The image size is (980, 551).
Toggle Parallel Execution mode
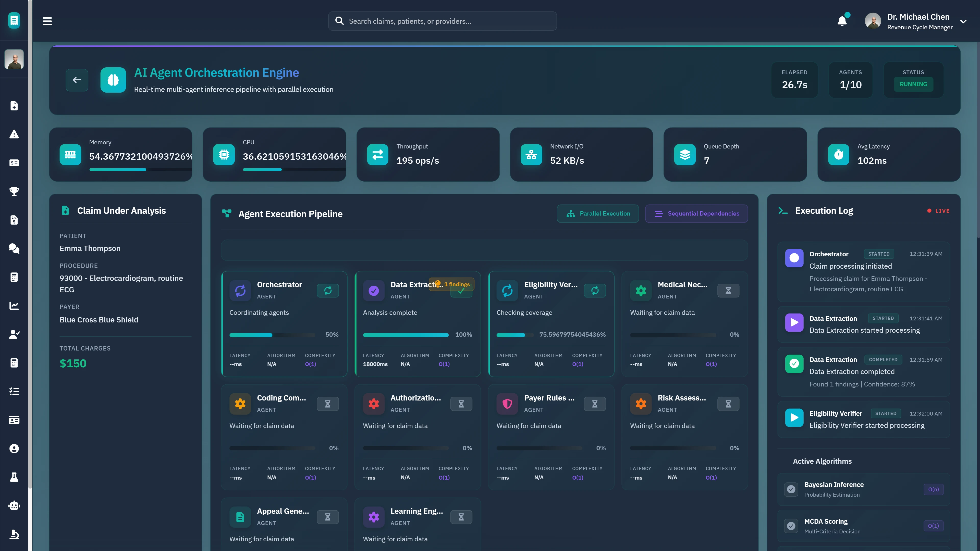pyautogui.click(x=598, y=213)
